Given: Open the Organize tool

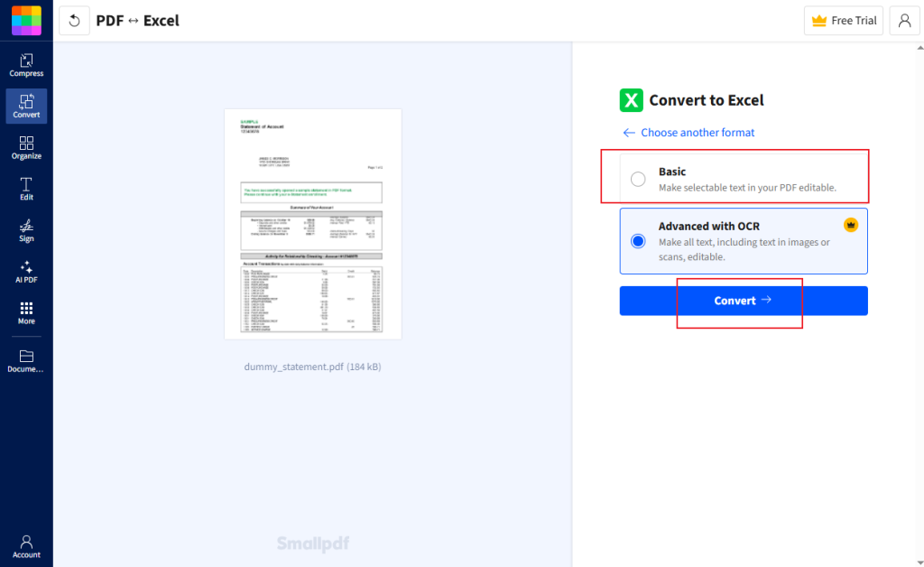Looking at the screenshot, I should 26,147.
